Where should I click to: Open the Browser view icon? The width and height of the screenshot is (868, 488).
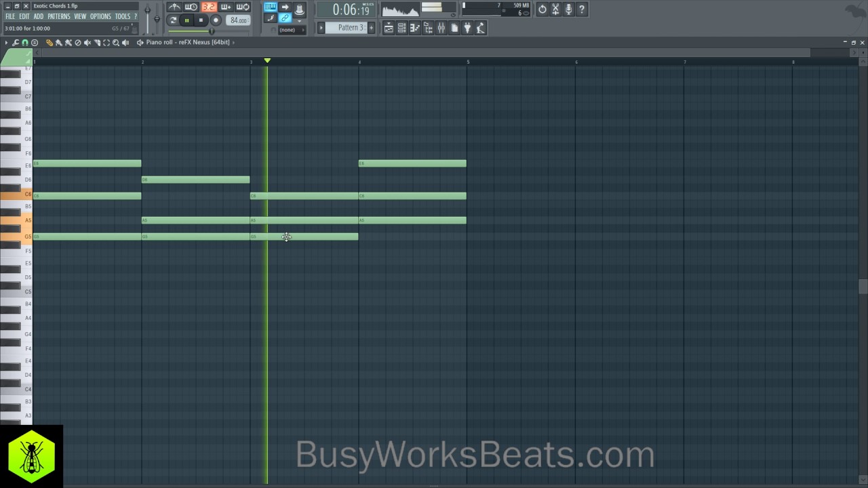coord(428,28)
